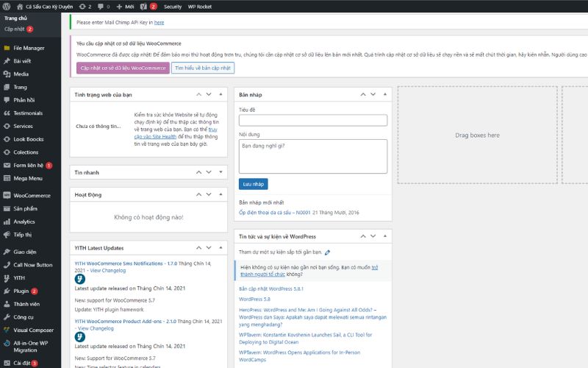
Task: Open Services icon in sidebar
Action: point(7,126)
